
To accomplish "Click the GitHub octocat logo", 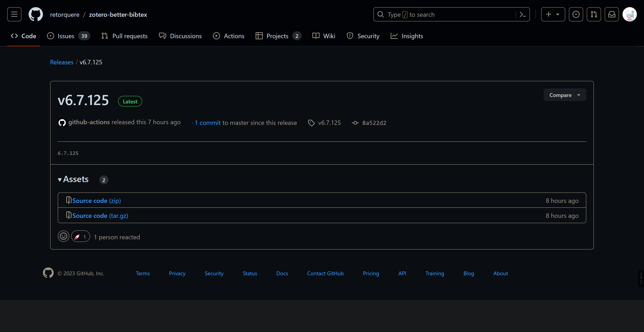I will [x=36, y=14].
